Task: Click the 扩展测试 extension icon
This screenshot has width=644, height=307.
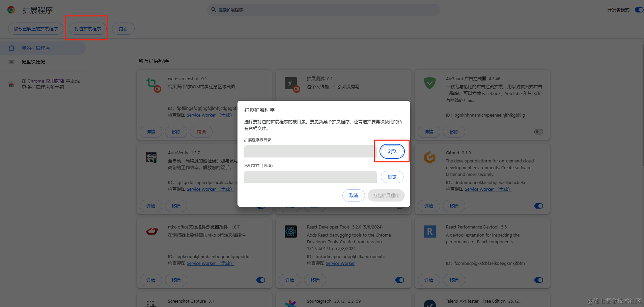Action: tap(292, 84)
